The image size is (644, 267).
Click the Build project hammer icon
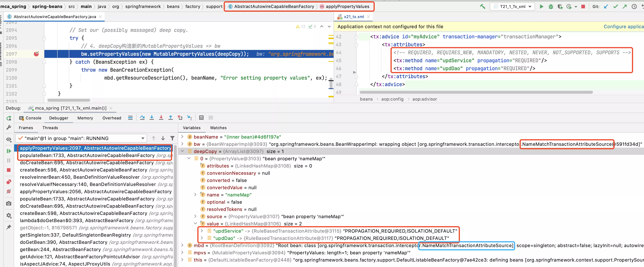(x=482, y=7)
